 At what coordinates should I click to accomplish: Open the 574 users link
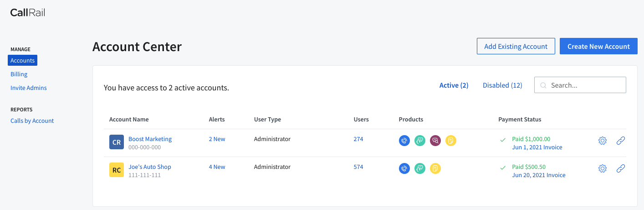pyautogui.click(x=358, y=167)
